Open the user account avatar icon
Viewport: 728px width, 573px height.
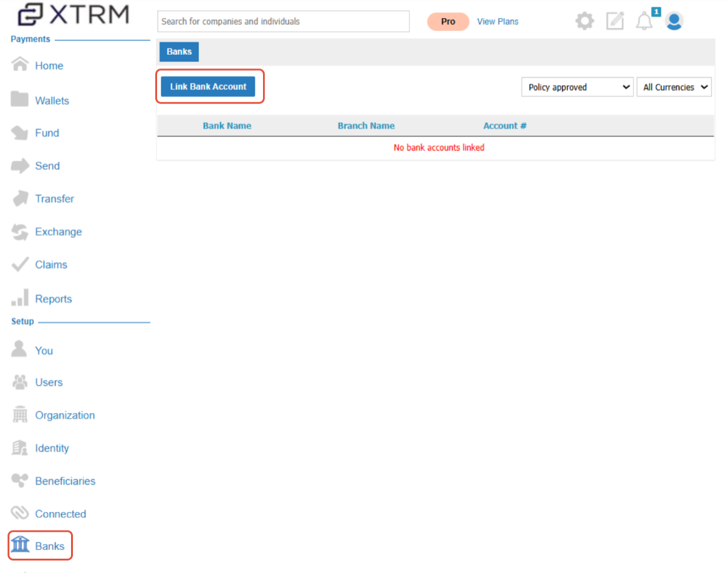tap(674, 21)
